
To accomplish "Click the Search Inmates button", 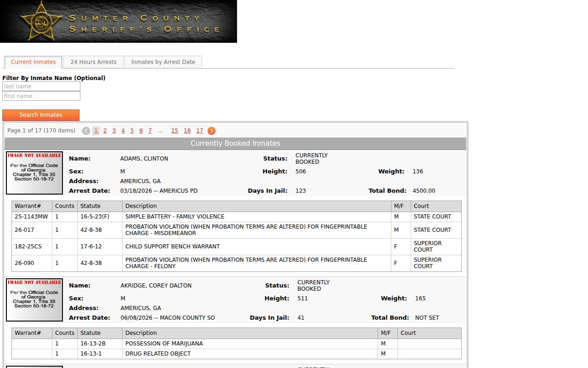I will point(41,115).
